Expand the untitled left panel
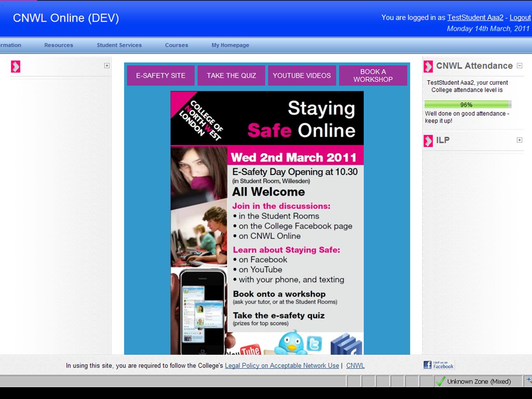This screenshot has height=399, width=532. (107, 65)
